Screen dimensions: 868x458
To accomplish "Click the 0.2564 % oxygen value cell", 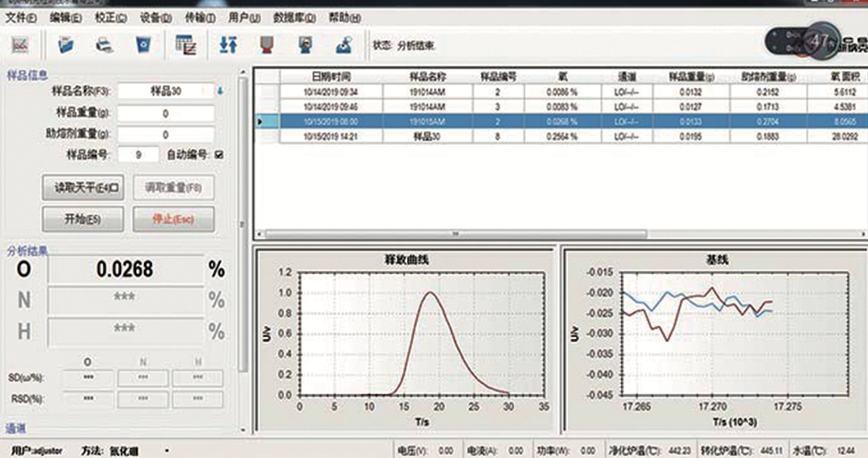I will coord(562,136).
